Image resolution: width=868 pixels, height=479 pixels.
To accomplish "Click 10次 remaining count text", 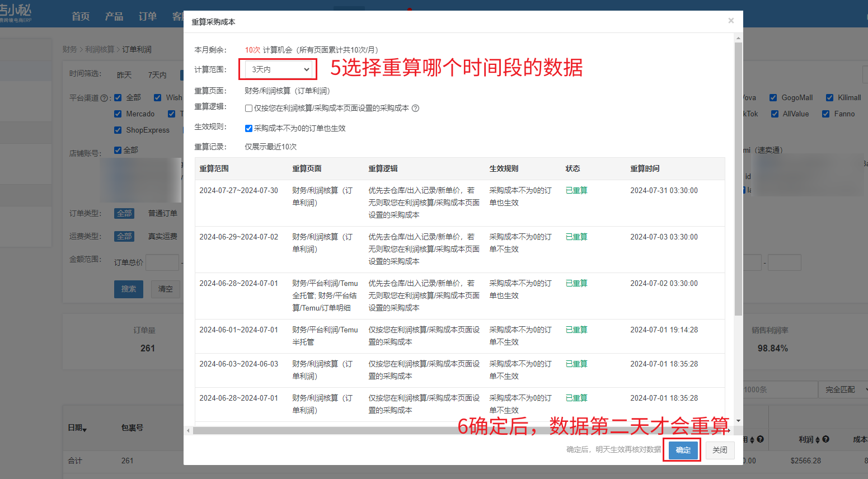I will [x=252, y=50].
